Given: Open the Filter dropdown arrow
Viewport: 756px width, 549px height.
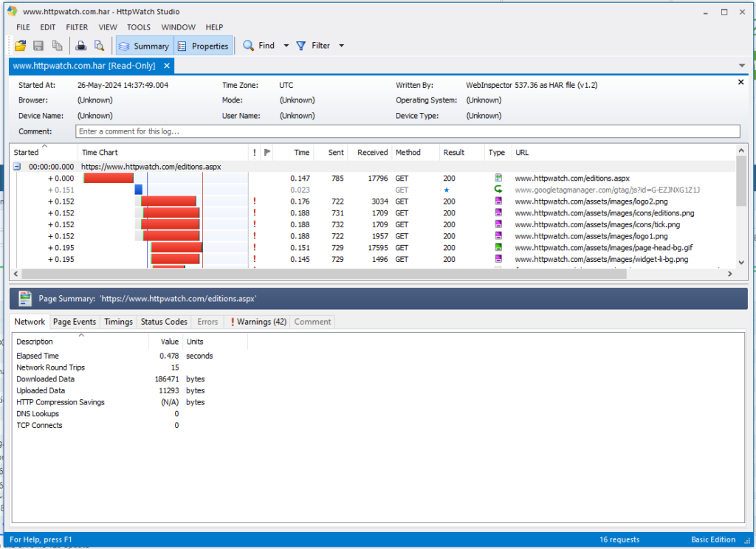Looking at the screenshot, I should [341, 46].
